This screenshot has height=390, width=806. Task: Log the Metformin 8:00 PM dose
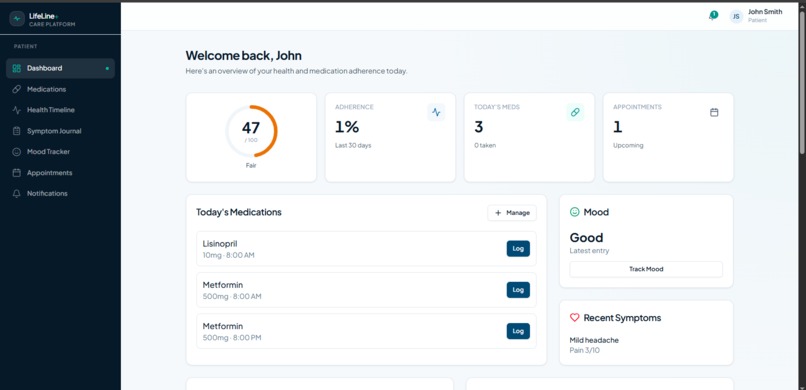(x=518, y=331)
